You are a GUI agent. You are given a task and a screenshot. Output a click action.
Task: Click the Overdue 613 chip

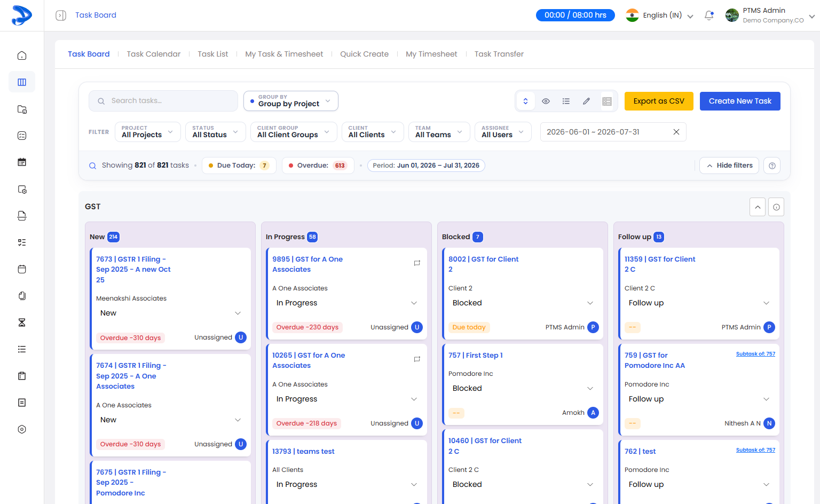click(x=318, y=166)
